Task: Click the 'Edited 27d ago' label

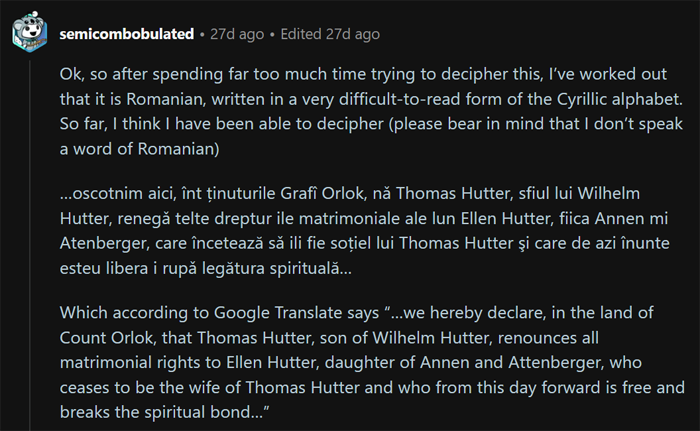Action: coord(331,34)
